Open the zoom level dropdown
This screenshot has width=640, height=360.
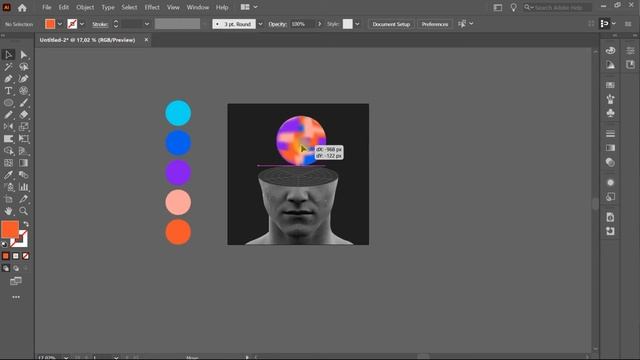[x=66, y=357]
